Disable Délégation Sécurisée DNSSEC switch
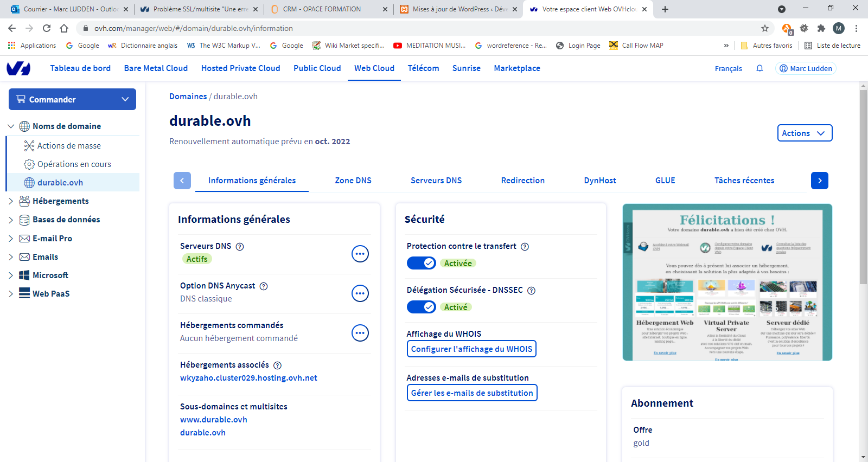Viewport: 868px width, 462px height. 421,307
